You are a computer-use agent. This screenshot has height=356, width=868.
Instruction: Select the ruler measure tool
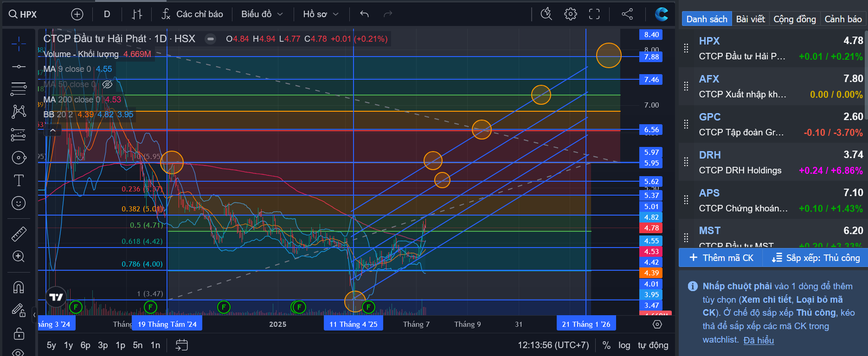(x=19, y=234)
